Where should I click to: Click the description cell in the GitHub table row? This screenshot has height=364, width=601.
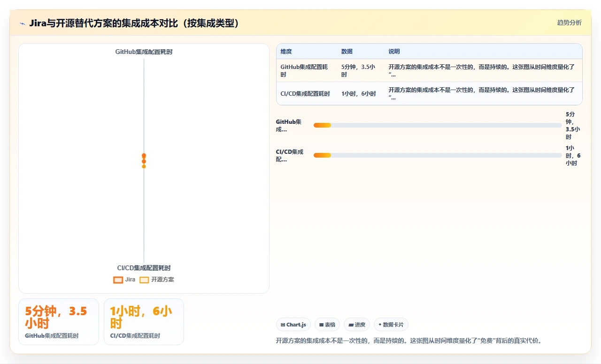(483, 71)
